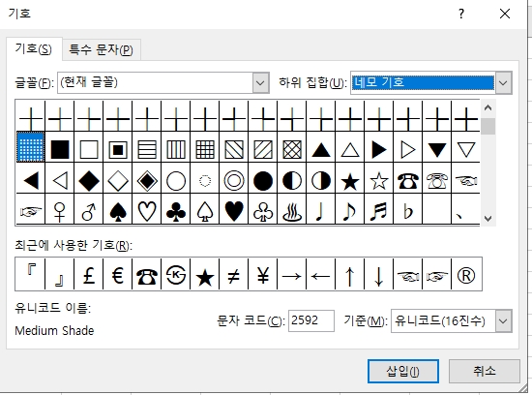The image size is (532, 395).
Task: Select the solid black circle symbol
Action: (x=263, y=180)
